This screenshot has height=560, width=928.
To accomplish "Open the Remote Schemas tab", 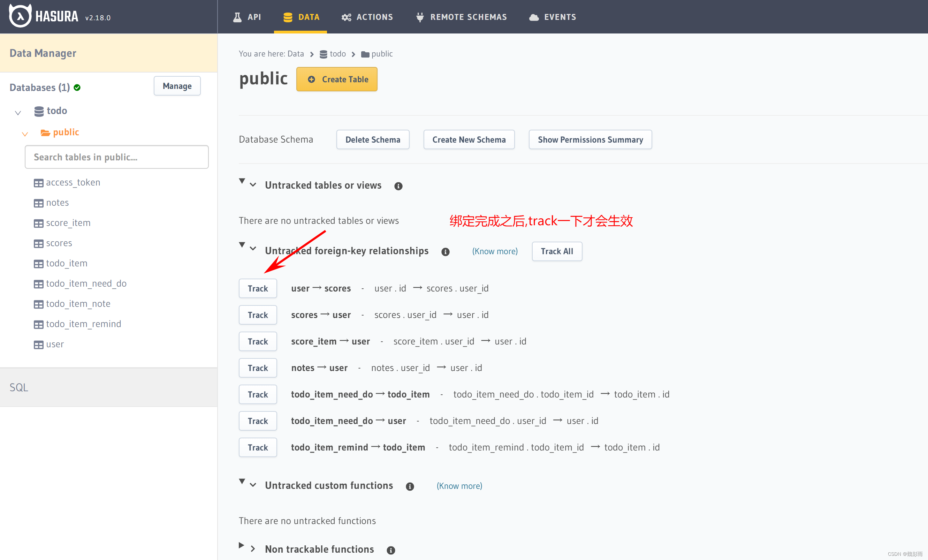I will pos(461,17).
